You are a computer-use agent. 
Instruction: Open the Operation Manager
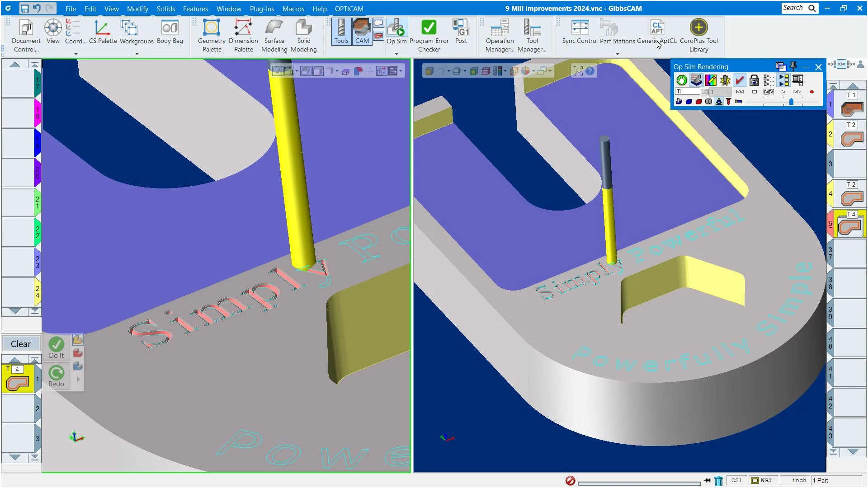499,32
